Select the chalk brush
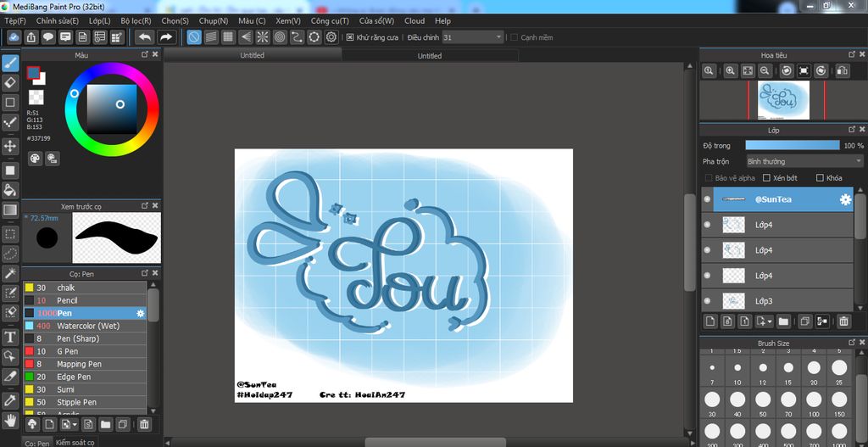868x447 pixels. pos(85,288)
